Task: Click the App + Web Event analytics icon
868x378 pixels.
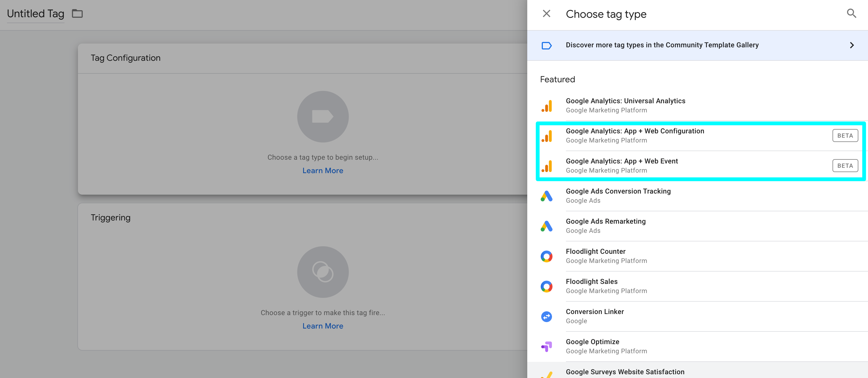Action: click(546, 166)
